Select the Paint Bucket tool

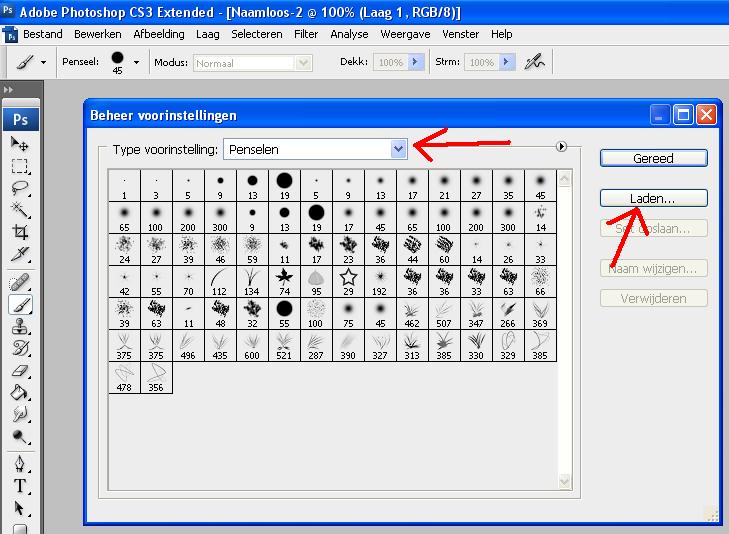20,393
